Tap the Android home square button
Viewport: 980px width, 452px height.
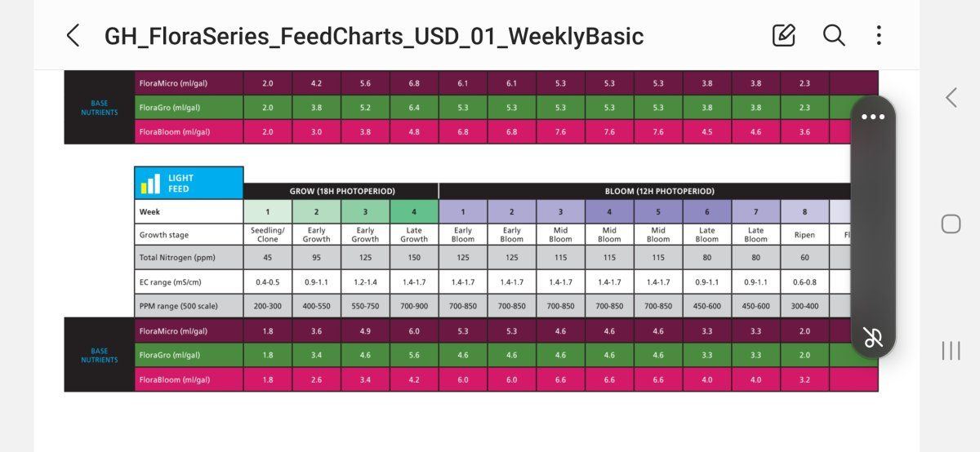tap(951, 224)
